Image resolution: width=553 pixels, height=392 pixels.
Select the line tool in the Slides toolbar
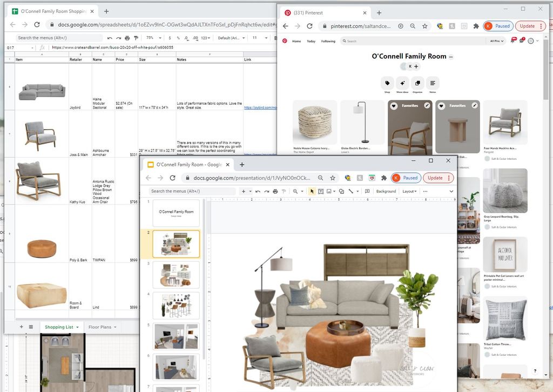[351, 191]
